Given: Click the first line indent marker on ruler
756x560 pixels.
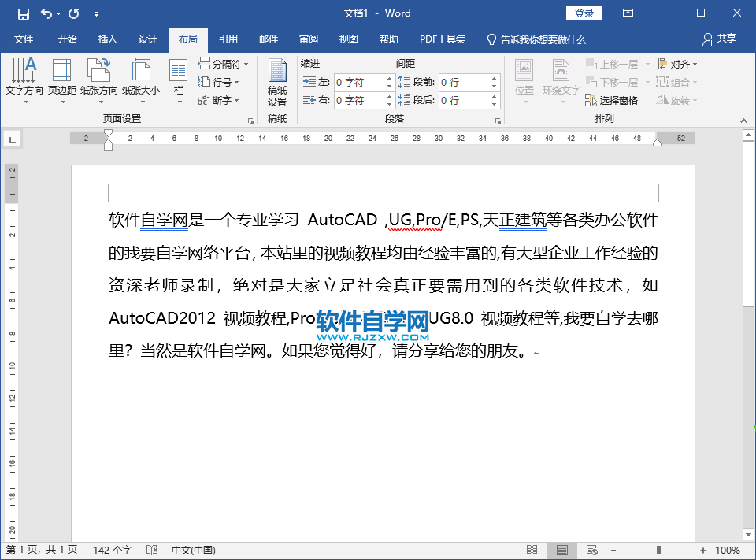Looking at the screenshot, I should pyautogui.click(x=108, y=134).
